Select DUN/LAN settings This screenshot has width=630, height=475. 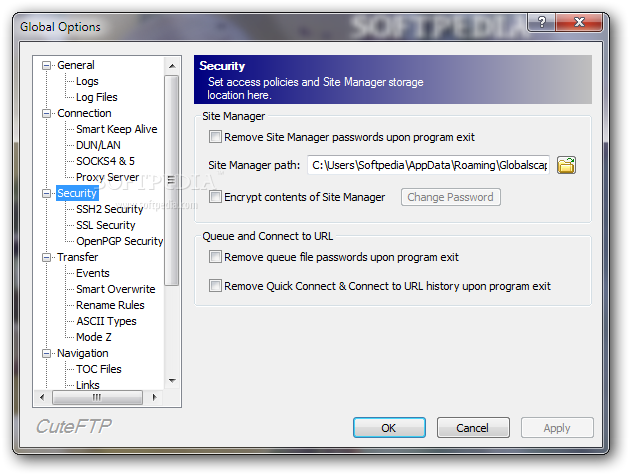point(98,145)
